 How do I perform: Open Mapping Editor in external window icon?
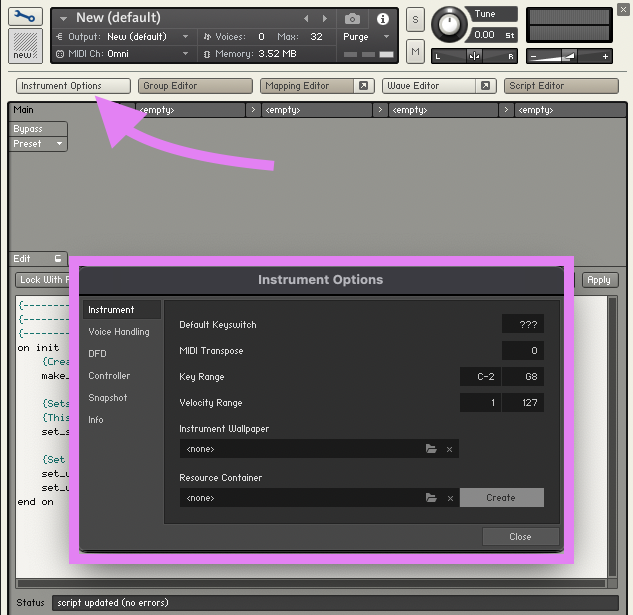pos(363,86)
